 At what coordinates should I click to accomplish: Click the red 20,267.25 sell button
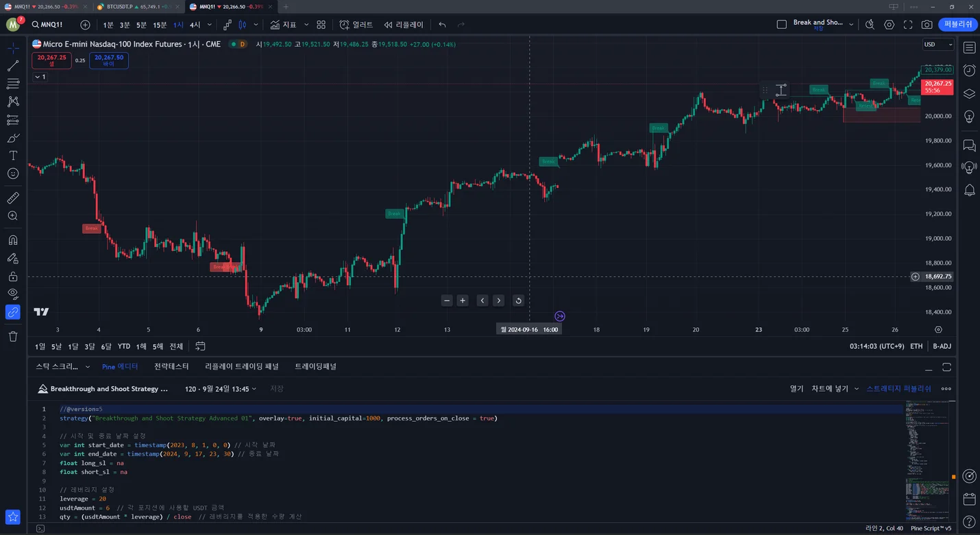(51, 60)
